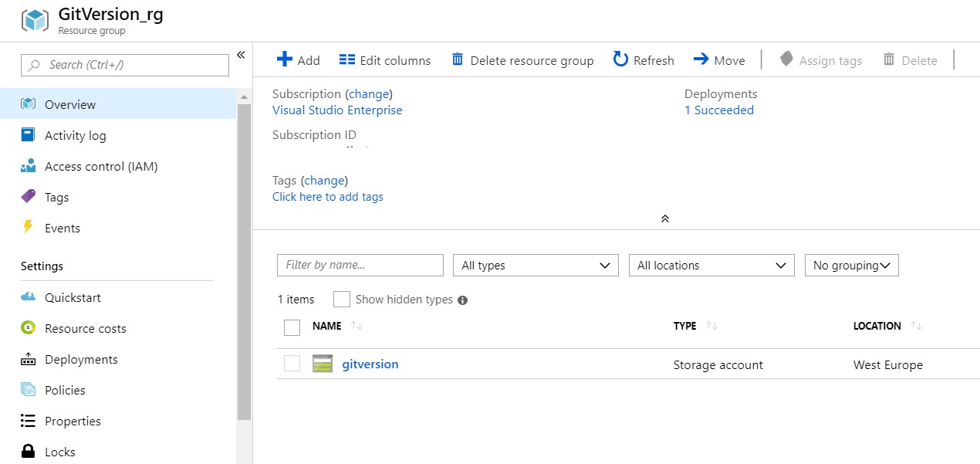
Task: Click the 'West Europe' location cell
Action: point(888,364)
